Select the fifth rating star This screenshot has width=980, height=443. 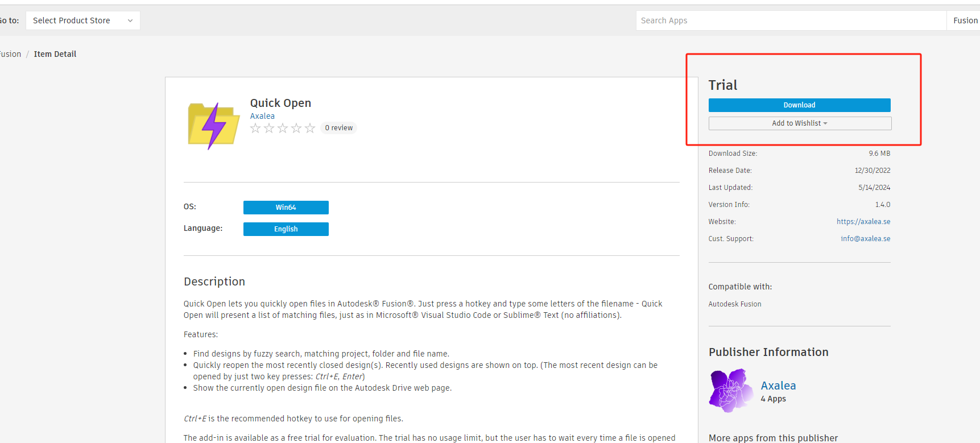pyautogui.click(x=310, y=128)
